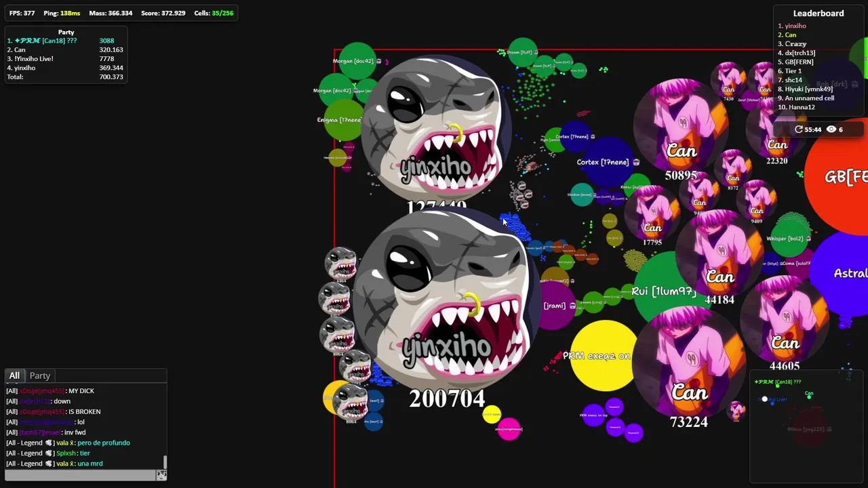Click the party Total mass row
The image size is (868, 488).
(x=66, y=77)
